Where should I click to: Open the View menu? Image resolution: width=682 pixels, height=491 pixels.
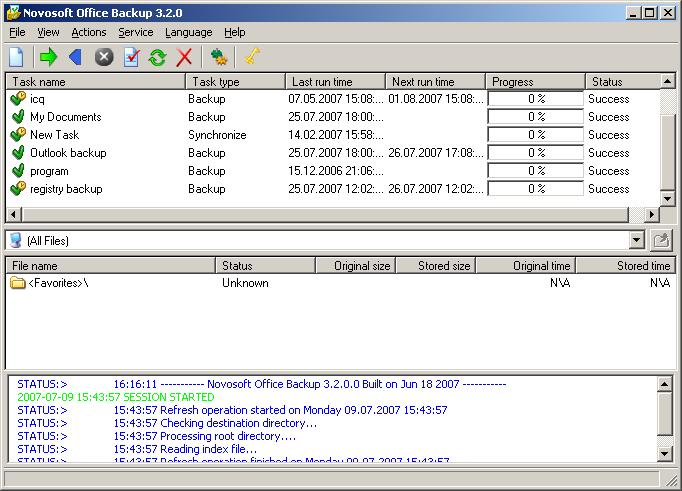pos(48,32)
